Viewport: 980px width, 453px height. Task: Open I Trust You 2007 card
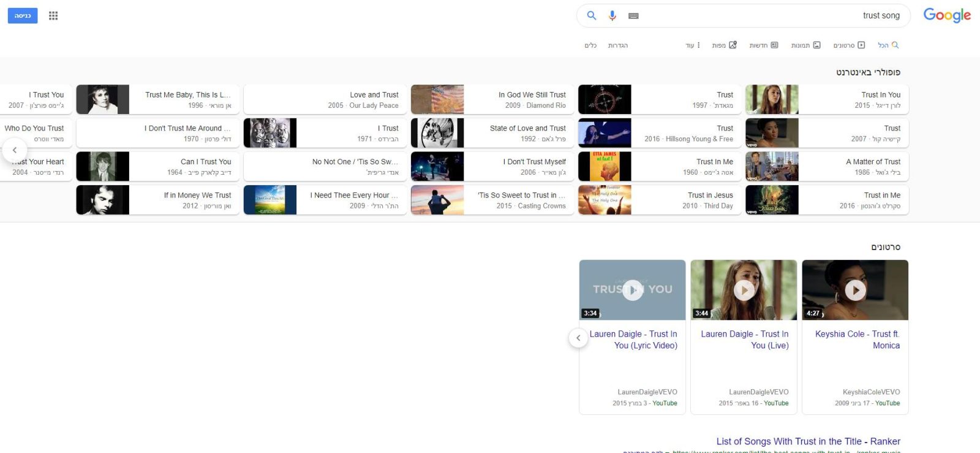click(36, 99)
